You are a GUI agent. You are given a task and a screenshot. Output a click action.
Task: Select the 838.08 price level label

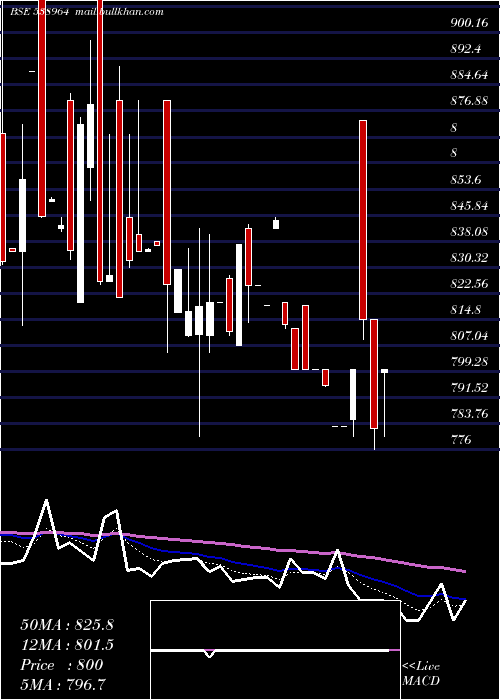tap(469, 232)
